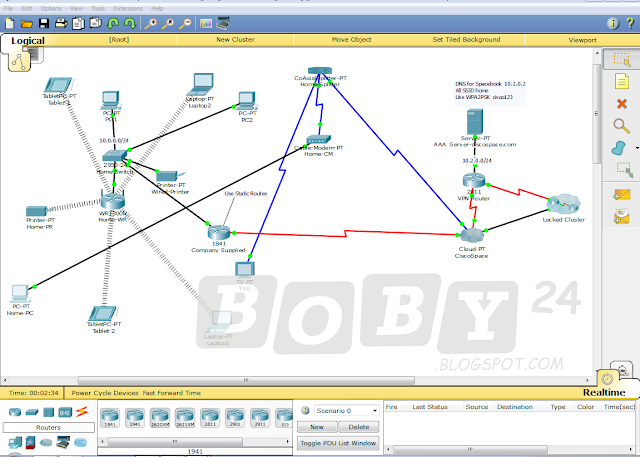Click the workspace horizontal scrollbar
The image size is (640, 457).
coord(246,380)
